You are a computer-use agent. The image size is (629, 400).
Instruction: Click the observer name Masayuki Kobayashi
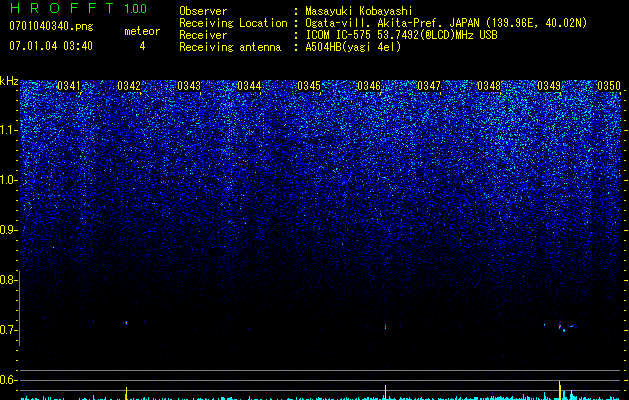(x=359, y=11)
